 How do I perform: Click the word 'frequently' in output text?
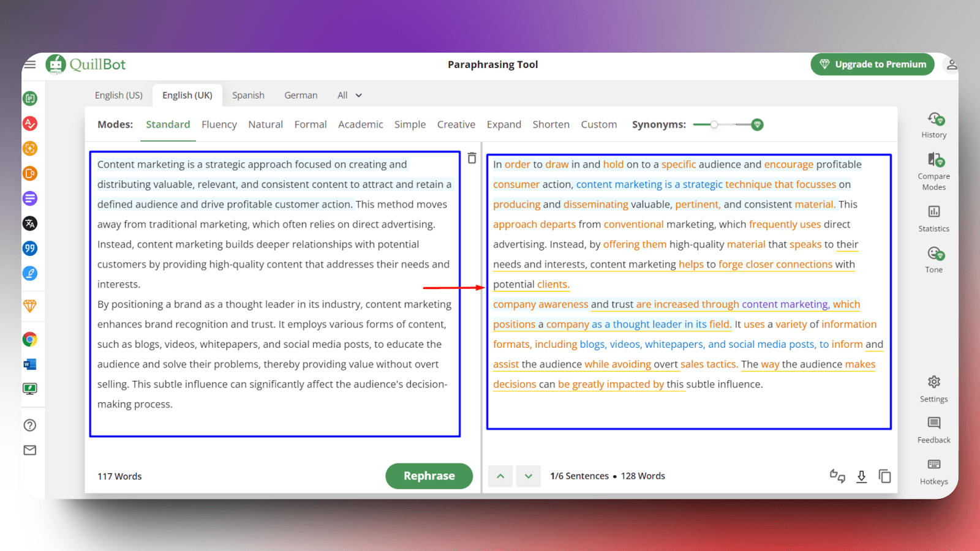(x=773, y=225)
